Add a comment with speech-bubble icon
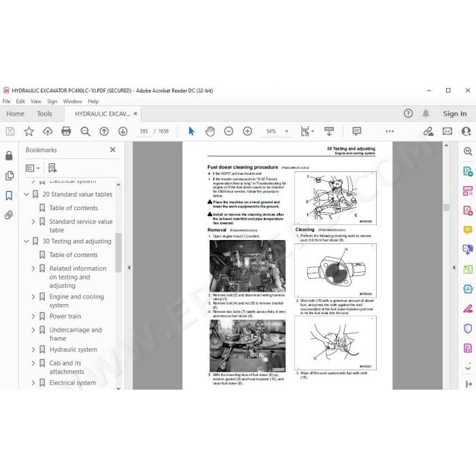Image resolution: width=476 pixels, height=476 pixels. [x=357, y=131]
